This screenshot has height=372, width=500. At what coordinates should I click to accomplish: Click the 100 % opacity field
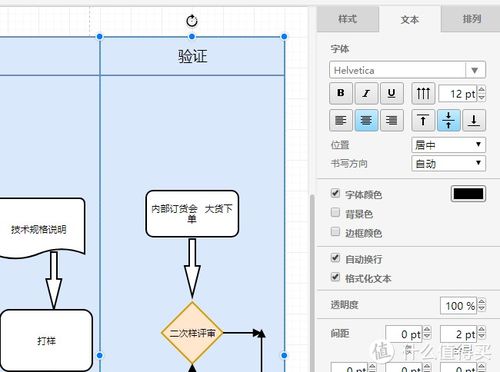[459, 305]
